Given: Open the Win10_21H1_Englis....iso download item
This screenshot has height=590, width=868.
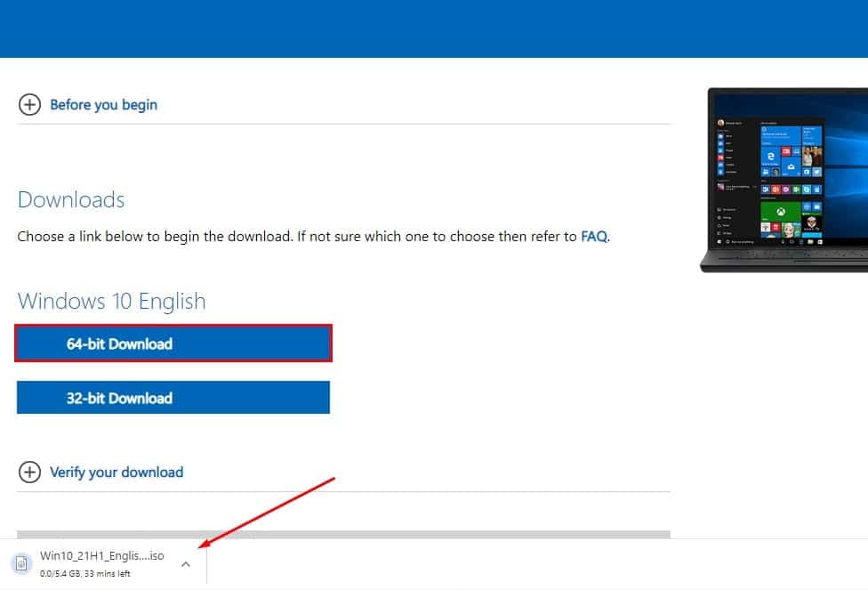Looking at the screenshot, I should coord(102,555).
